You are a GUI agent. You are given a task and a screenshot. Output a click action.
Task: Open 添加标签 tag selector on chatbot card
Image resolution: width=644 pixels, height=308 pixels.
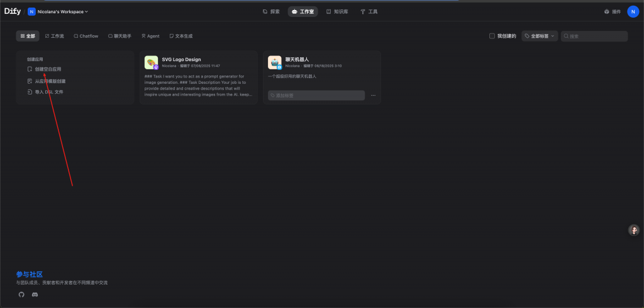[316, 95]
